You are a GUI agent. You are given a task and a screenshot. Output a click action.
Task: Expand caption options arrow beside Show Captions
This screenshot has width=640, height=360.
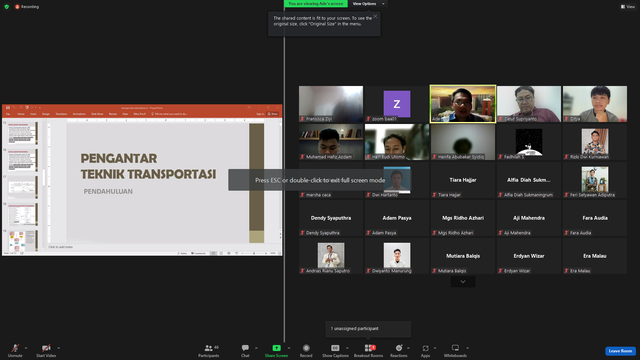click(347, 348)
